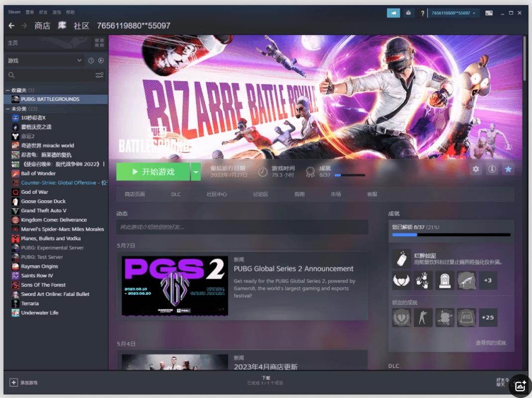Select PUBG: BATTLEGROUNDS in the library list
The image size is (532, 398).
tap(56, 99)
